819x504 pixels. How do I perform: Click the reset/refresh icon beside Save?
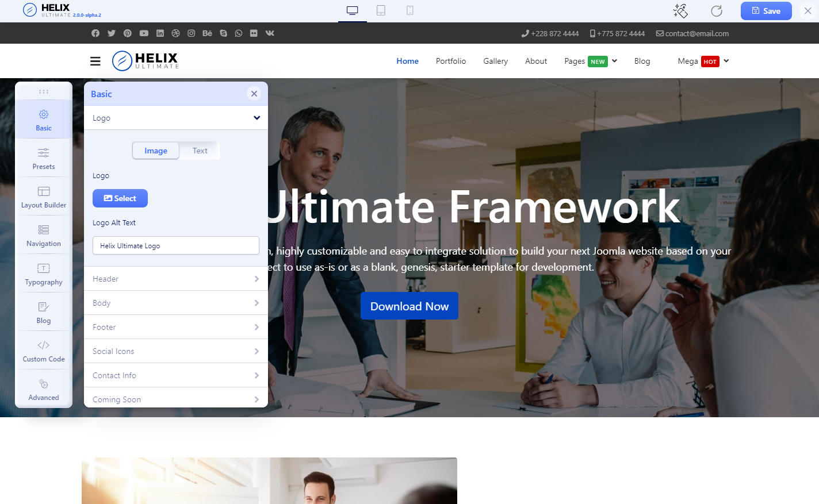pos(716,11)
